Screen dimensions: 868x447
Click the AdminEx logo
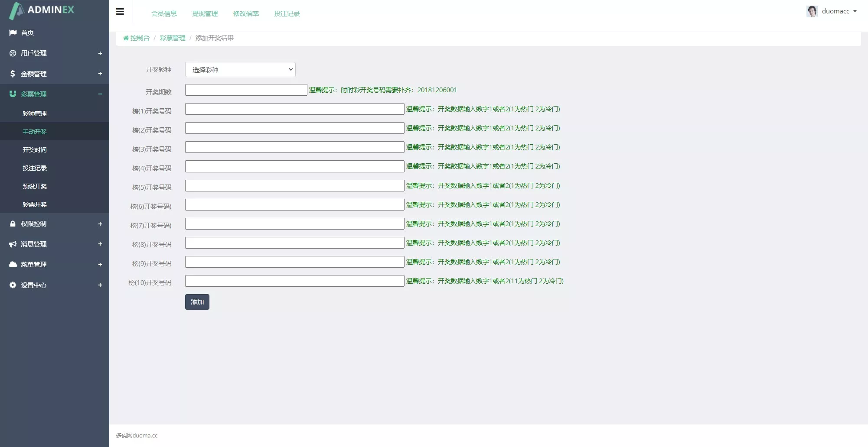coord(42,10)
